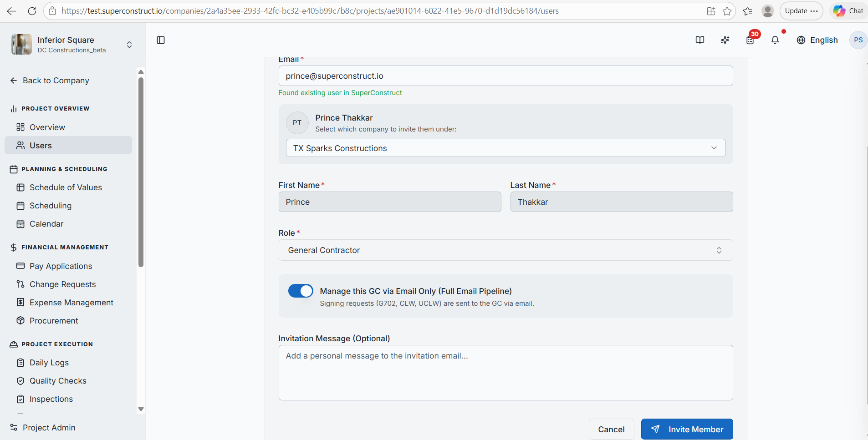Open Scheduling in the sidebar
Image resolution: width=868 pixels, height=440 pixels.
pos(68,206)
